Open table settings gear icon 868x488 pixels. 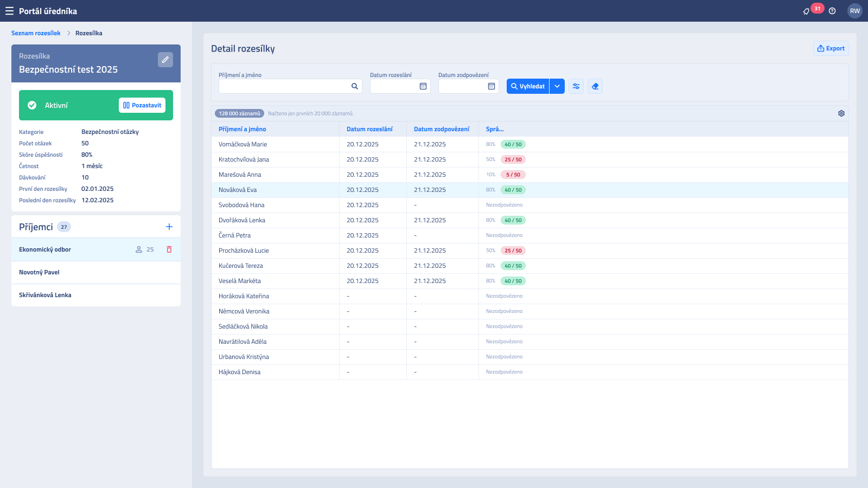[841, 113]
